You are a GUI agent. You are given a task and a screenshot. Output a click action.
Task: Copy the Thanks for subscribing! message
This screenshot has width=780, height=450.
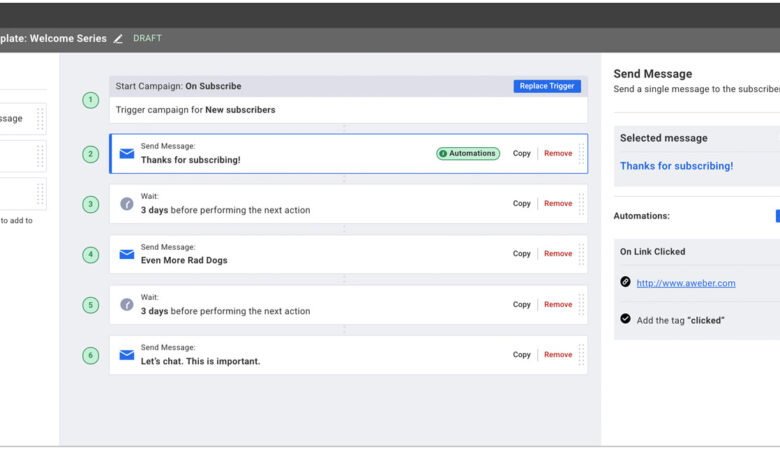[x=521, y=154]
